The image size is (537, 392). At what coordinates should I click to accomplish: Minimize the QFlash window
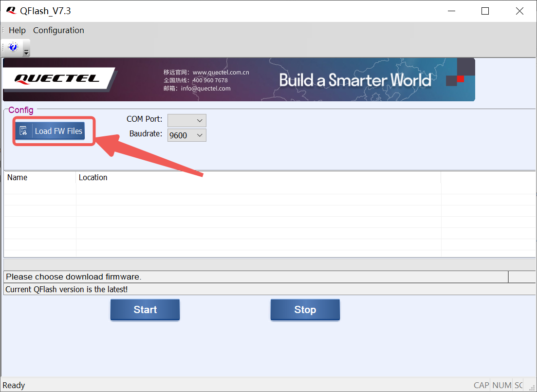point(451,11)
